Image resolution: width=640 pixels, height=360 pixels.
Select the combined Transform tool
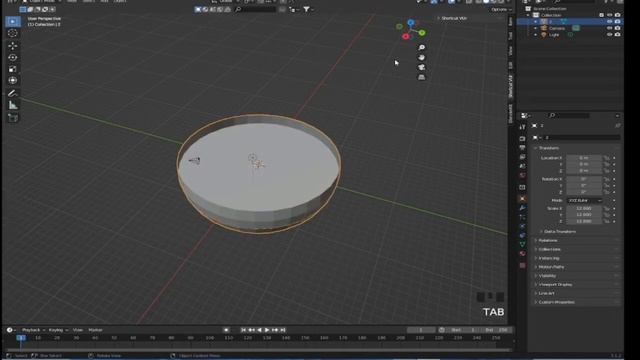pos(13,80)
